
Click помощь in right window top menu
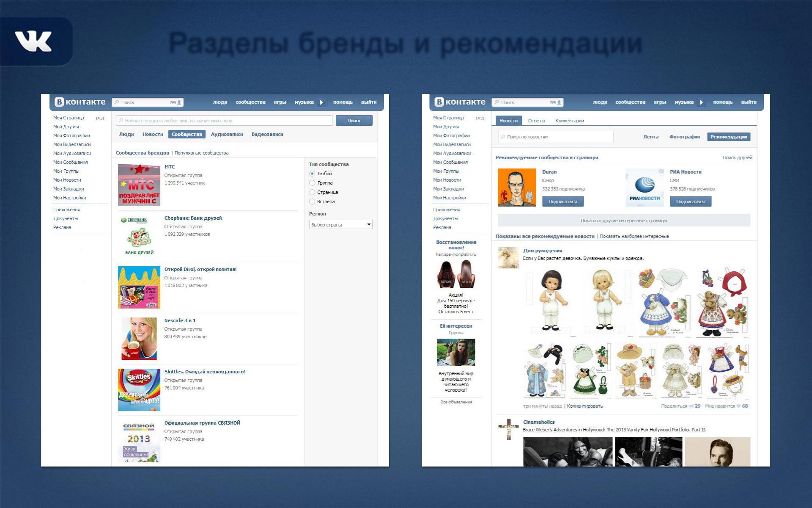[723, 102]
